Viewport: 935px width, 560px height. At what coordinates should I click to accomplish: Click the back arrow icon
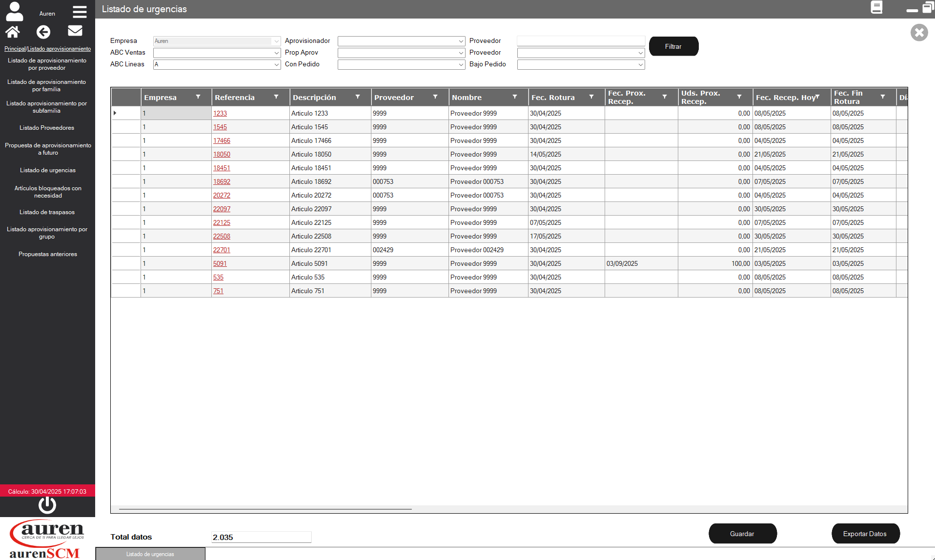point(43,32)
